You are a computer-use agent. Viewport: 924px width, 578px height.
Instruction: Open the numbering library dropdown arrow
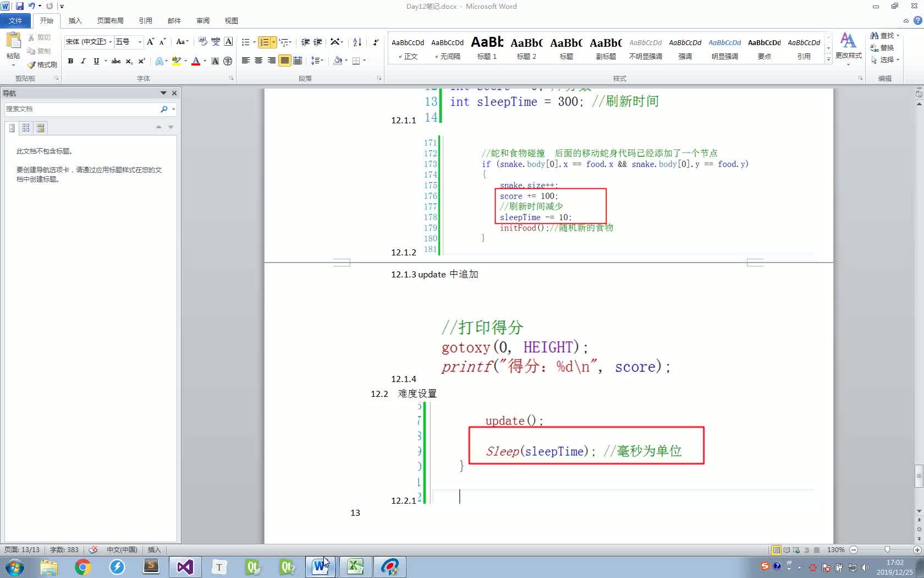tap(273, 42)
